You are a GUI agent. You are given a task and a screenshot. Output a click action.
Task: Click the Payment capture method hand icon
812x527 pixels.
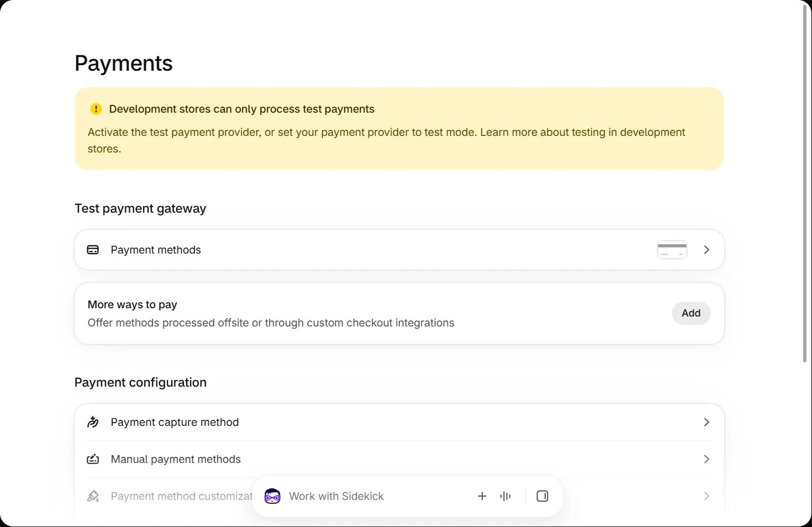[93, 422]
